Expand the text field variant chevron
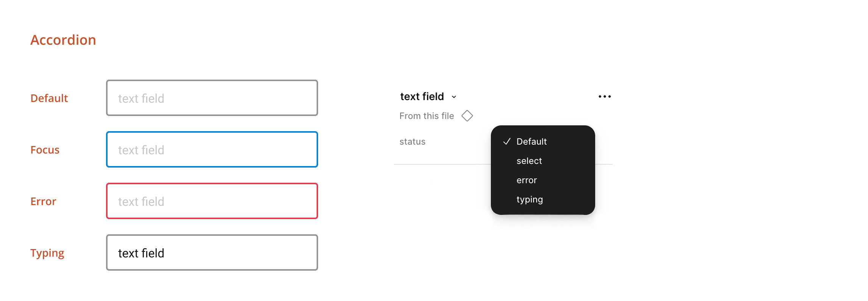The width and height of the screenshot is (868, 301). (454, 97)
